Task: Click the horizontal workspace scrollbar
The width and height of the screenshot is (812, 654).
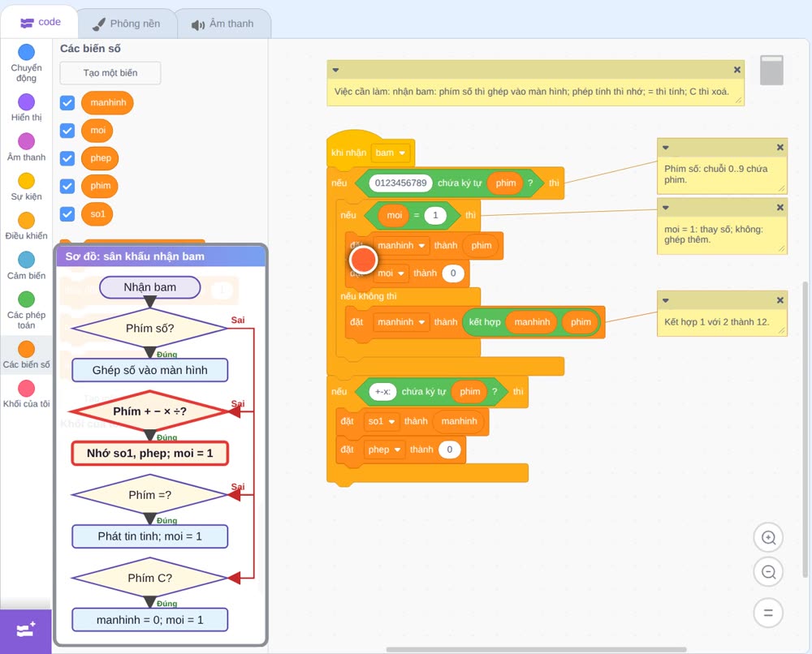Action: click(537, 649)
